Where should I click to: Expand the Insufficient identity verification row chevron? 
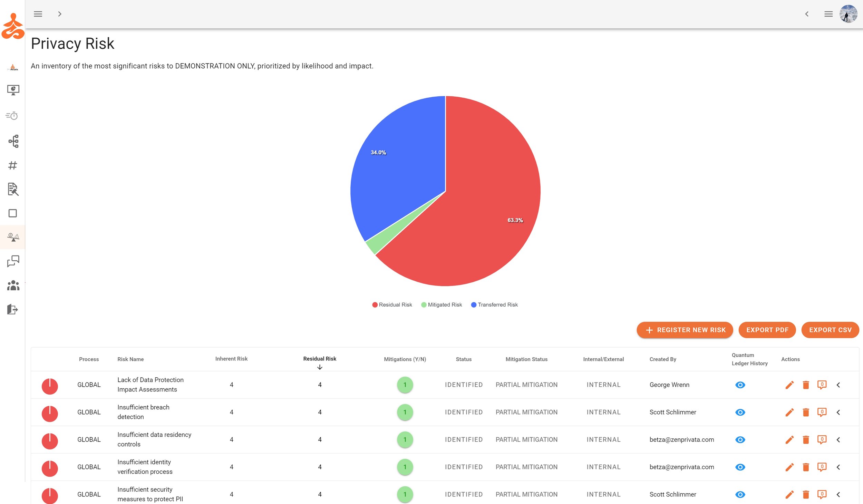click(x=838, y=467)
